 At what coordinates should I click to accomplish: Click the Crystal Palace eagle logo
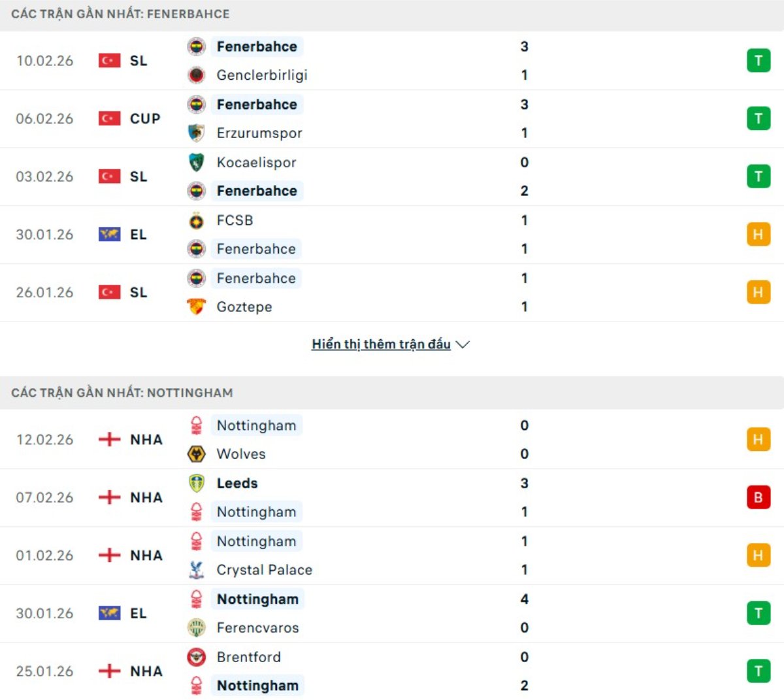point(197,569)
